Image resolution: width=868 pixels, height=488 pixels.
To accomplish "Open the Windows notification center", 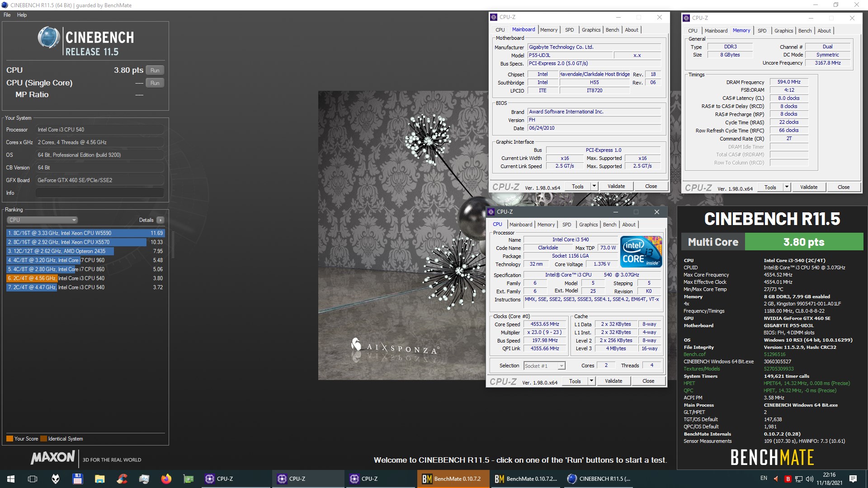I will (x=853, y=479).
